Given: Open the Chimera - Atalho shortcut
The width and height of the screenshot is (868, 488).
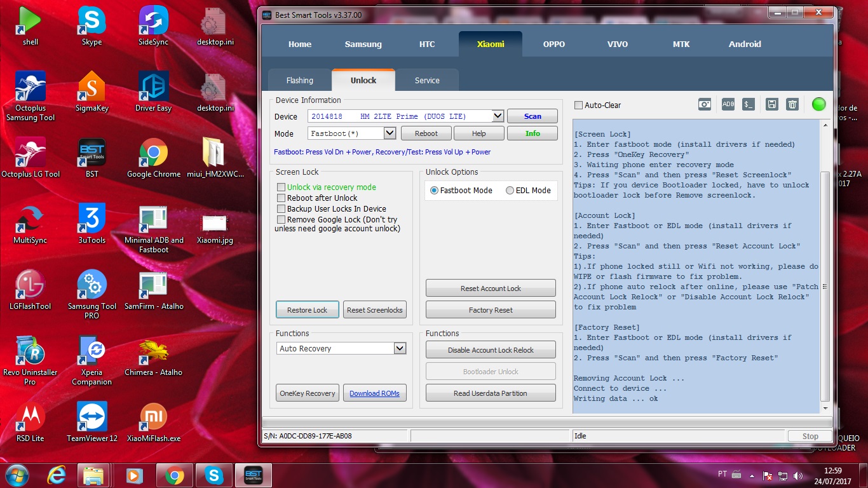Looking at the screenshot, I should [x=153, y=356].
